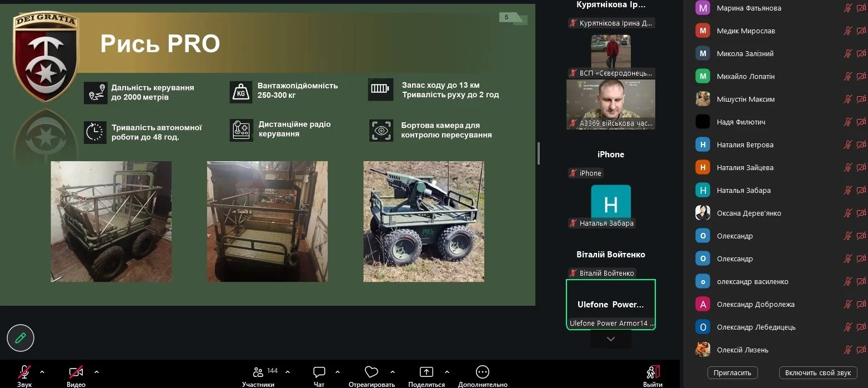Click the armed robot photo in slide
The width and height of the screenshot is (868, 388).
424,221
